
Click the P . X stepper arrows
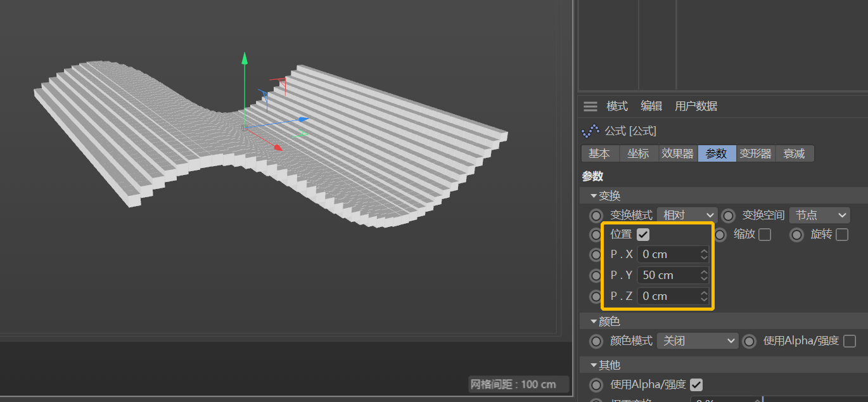[x=704, y=254]
